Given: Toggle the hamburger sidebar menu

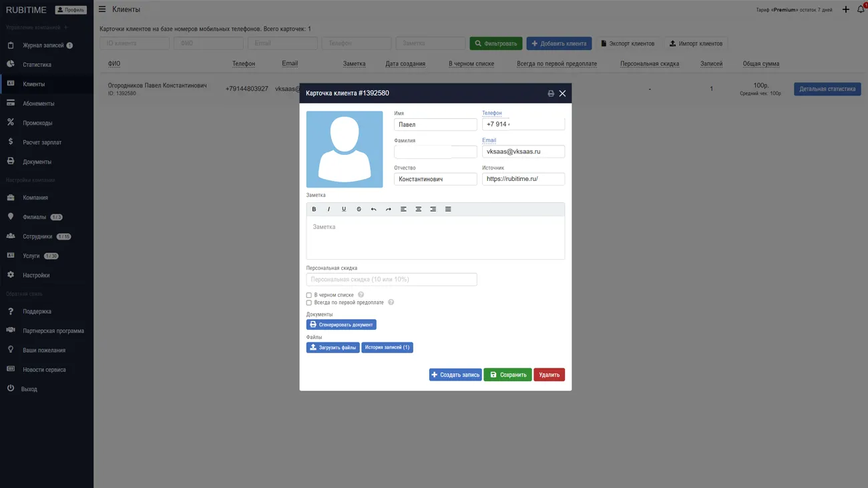Looking at the screenshot, I should click(x=102, y=9).
